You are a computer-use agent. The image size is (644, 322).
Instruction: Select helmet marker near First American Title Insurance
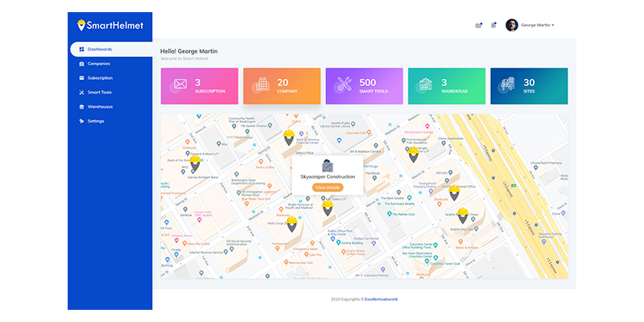coord(413,155)
